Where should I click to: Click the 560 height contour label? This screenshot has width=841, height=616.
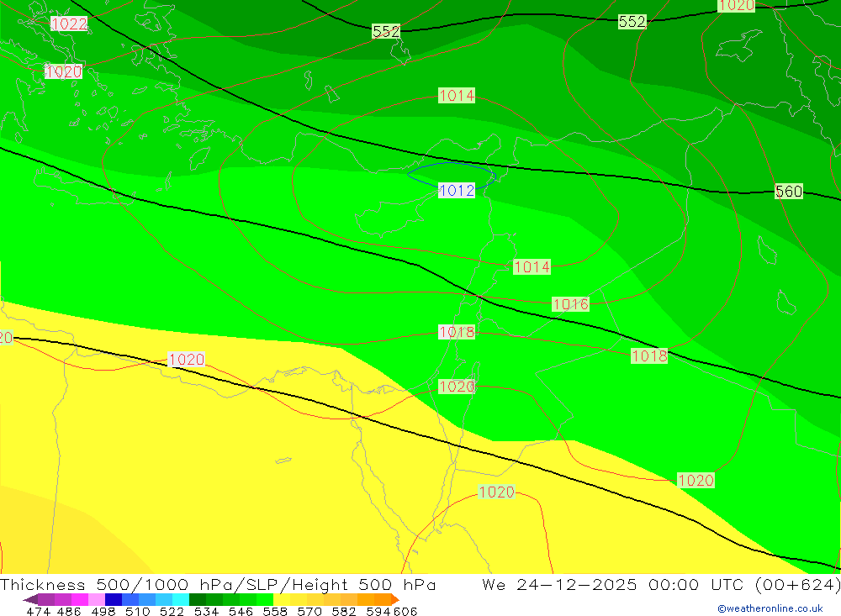[x=789, y=192]
